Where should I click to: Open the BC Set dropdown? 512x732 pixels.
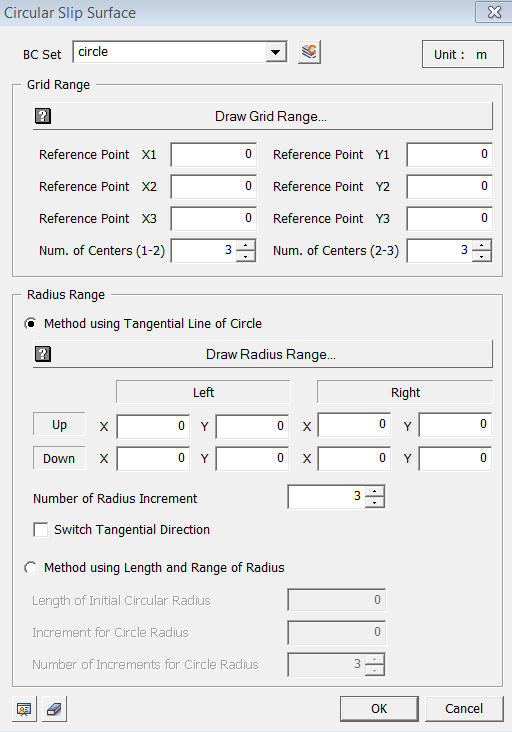[276, 52]
